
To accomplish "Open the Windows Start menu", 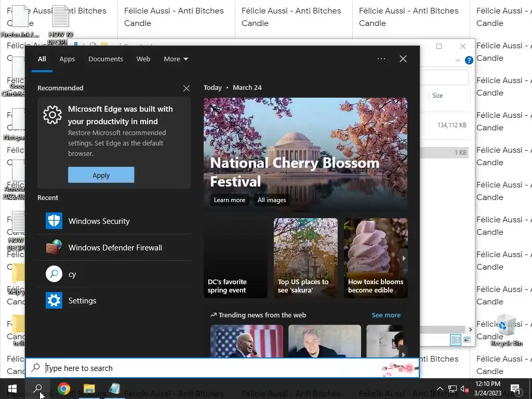I will click(x=12, y=389).
